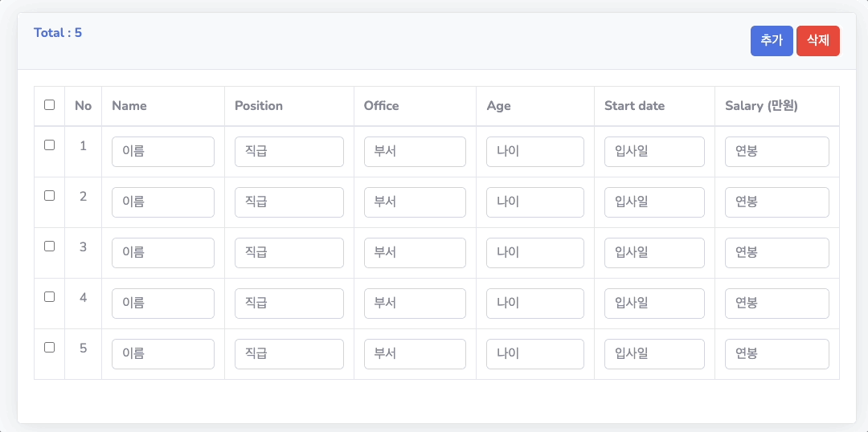Image resolution: width=868 pixels, height=432 pixels.
Task: Check the checkbox for row 1
Action: [49, 145]
